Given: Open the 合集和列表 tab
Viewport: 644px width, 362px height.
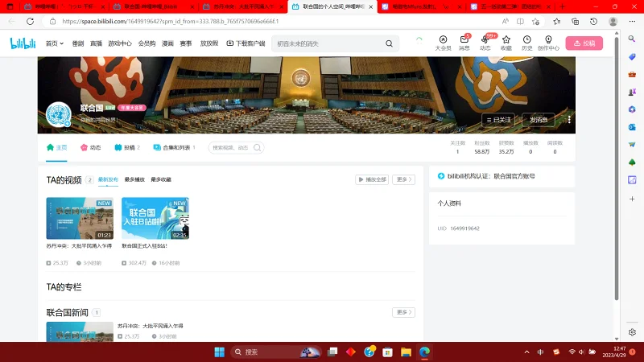Looking at the screenshot, I should [174, 147].
